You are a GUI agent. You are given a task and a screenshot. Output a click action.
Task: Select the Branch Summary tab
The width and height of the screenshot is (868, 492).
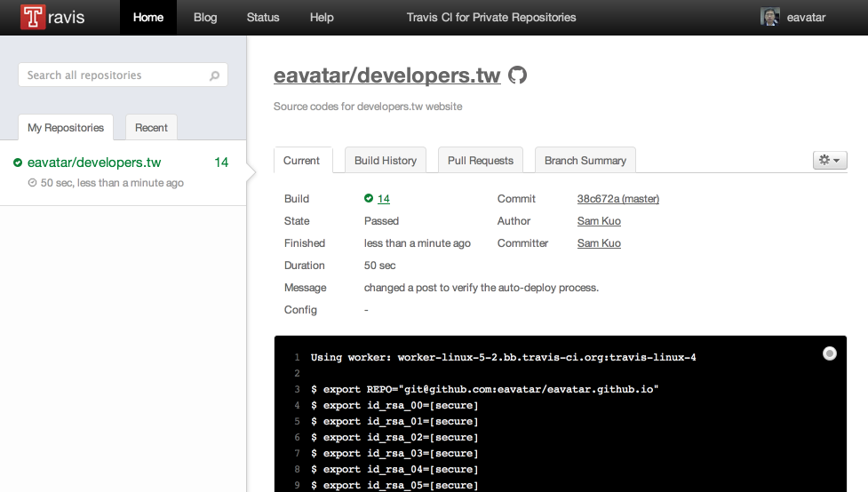pyautogui.click(x=585, y=161)
